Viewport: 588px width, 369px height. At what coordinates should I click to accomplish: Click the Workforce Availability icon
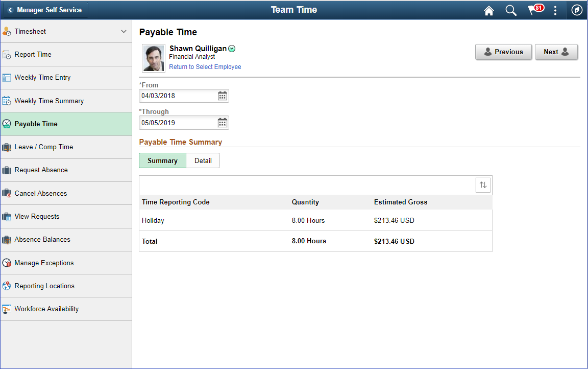[6, 309]
